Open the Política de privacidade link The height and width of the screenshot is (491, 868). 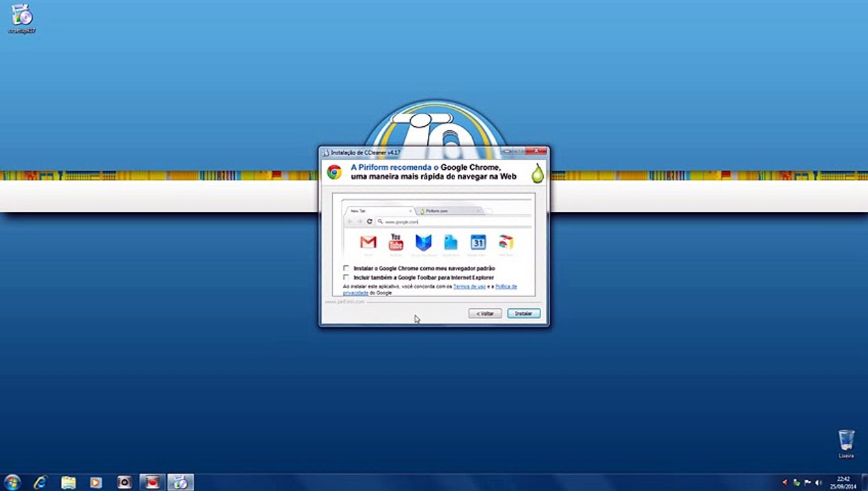pyautogui.click(x=506, y=286)
